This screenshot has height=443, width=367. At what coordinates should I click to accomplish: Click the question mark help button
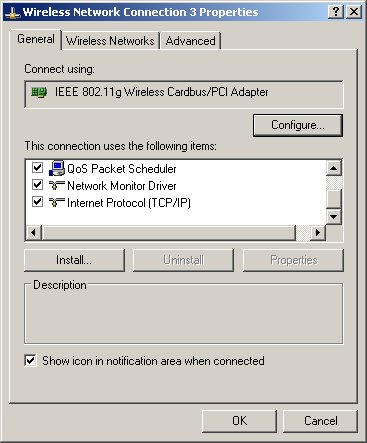pyautogui.click(x=336, y=12)
